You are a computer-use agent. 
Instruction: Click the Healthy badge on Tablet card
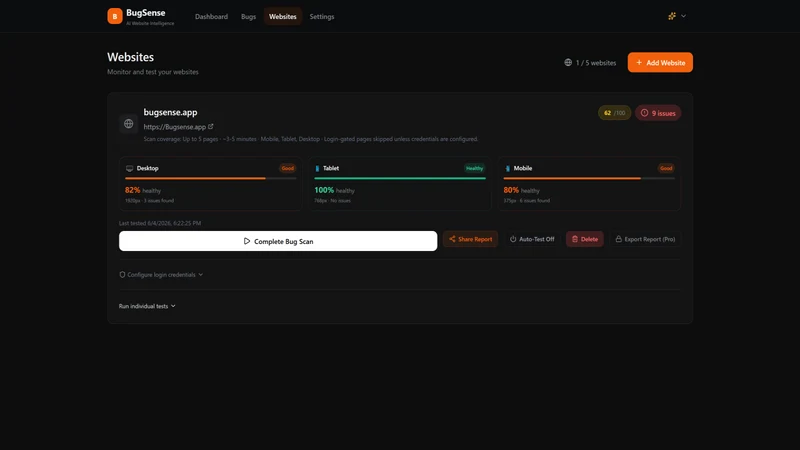(x=474, y=168)
